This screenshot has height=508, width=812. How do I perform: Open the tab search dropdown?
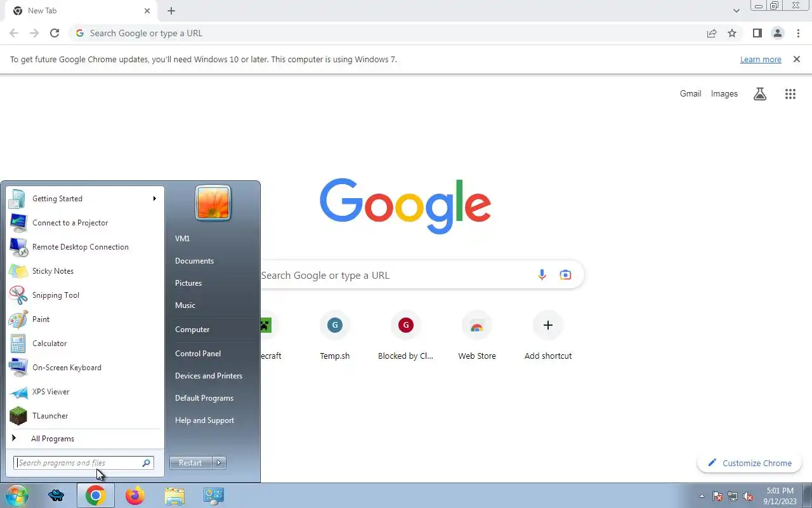736,11
